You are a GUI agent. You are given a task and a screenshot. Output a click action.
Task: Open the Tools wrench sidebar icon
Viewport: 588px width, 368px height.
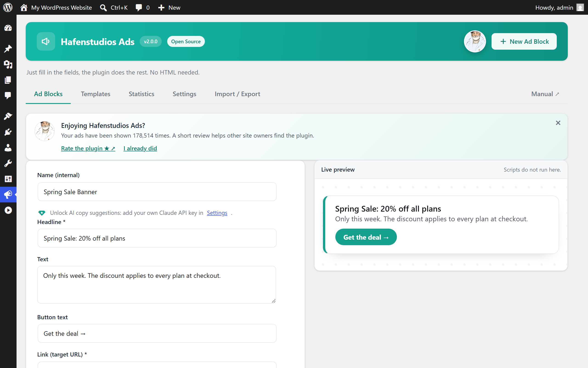click(x=8, y=163)
